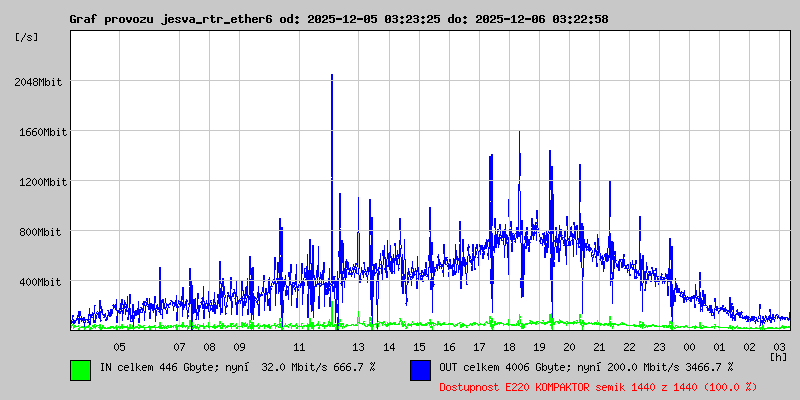Select hour 09 on the time axis
This screenshot has width=800, height=400.
[x=239, y=346]
